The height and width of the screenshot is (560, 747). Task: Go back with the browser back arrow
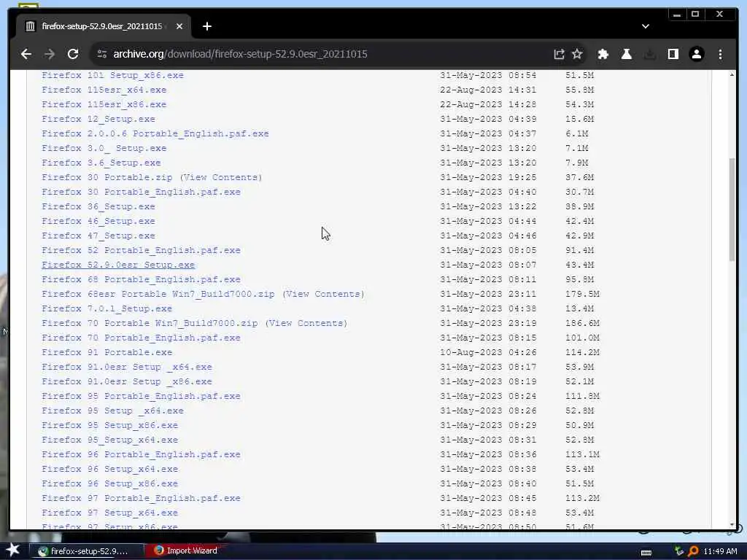coord(26,54)
